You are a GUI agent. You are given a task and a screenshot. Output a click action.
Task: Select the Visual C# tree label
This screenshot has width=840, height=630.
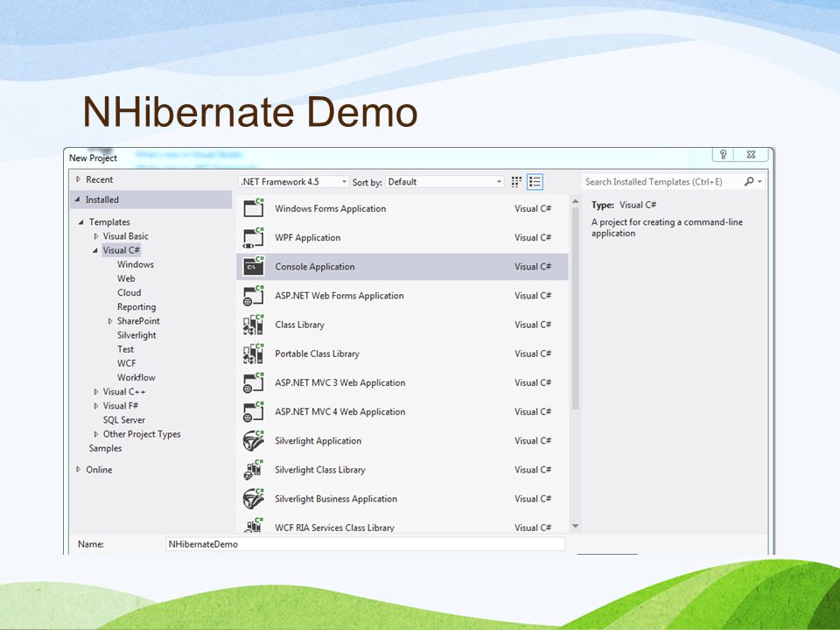pos(121,250)
